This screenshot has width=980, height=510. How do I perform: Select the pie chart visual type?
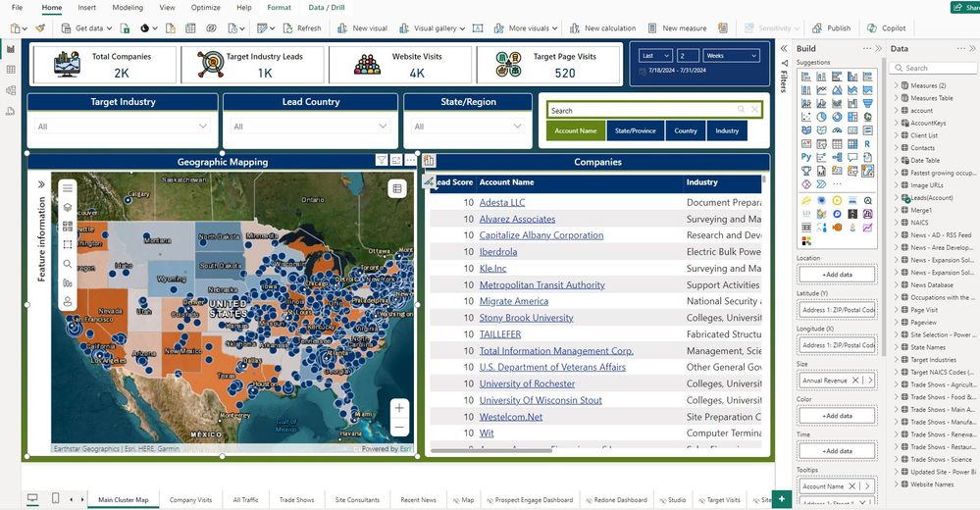click(x=821, y=117)
